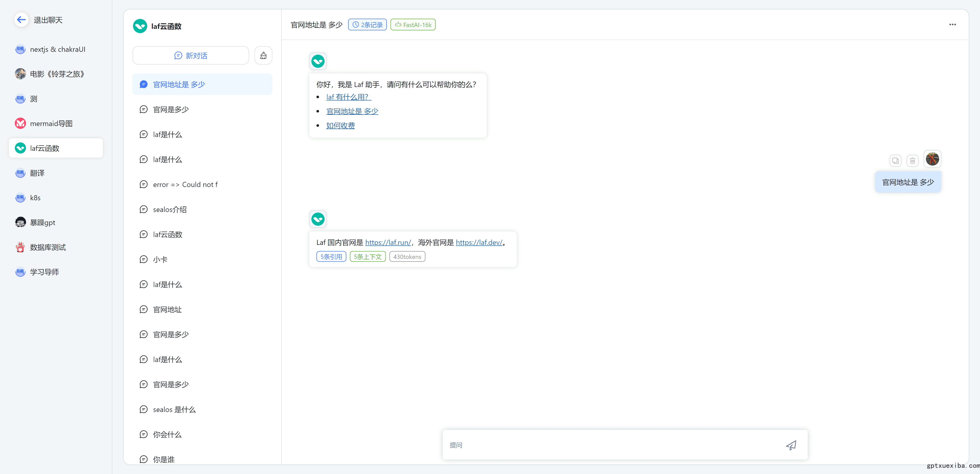Click the clear history broom icon

coord(263,56)
